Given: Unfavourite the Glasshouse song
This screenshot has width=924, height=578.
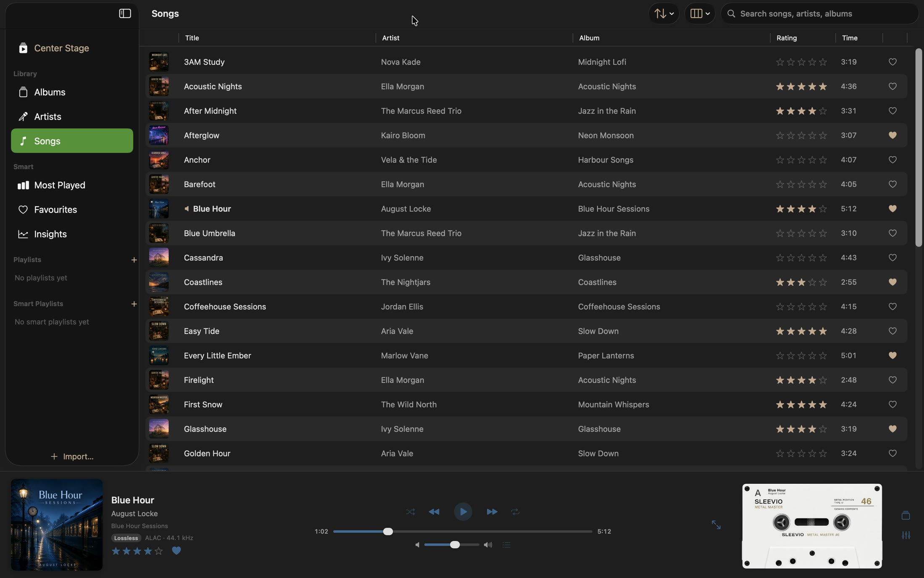Looking at the screenshot, I should [892, 429].
